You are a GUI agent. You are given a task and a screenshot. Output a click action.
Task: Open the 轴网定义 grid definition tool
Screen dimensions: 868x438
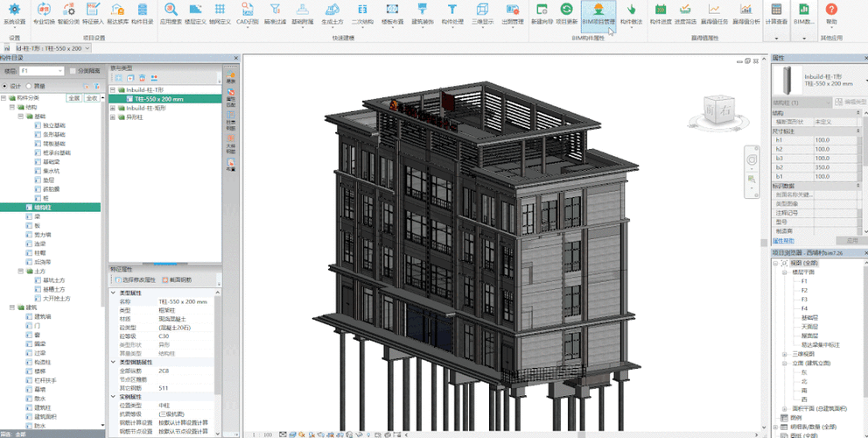(220, 10)
